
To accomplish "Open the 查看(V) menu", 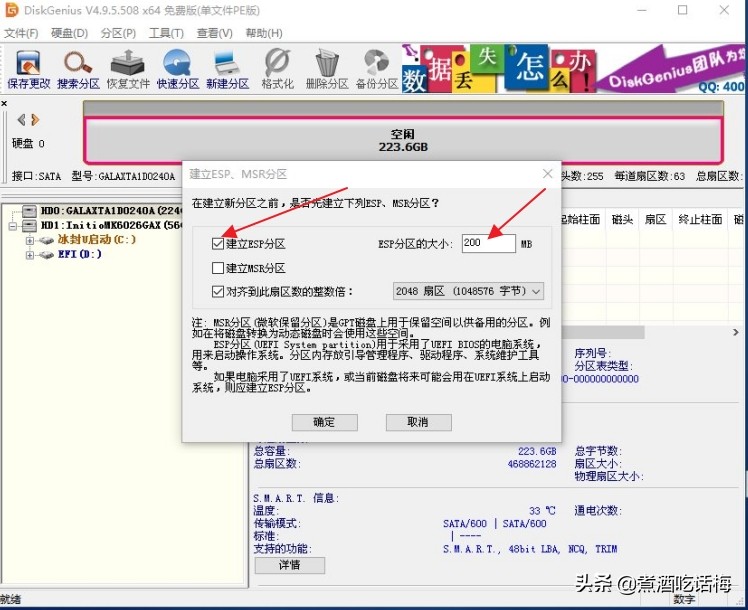I will point(215,33).
